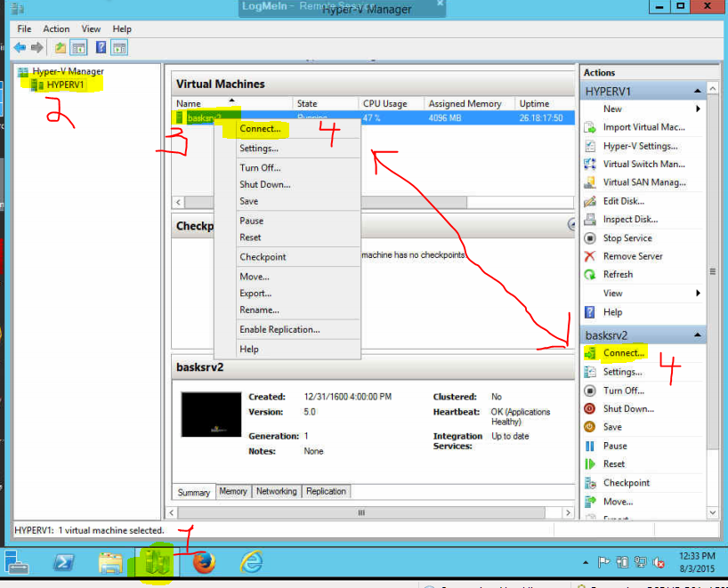Switch to the Networking tab

(x=277, y=491)
